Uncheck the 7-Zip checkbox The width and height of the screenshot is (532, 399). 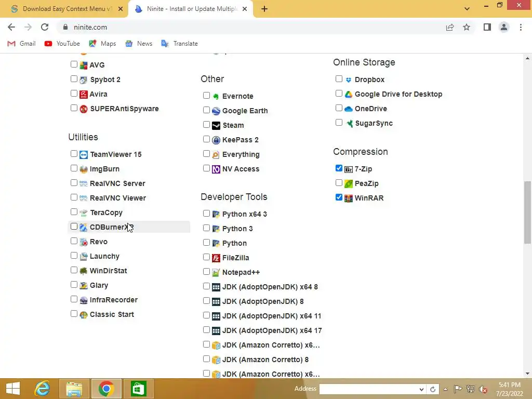click(339, 168)
